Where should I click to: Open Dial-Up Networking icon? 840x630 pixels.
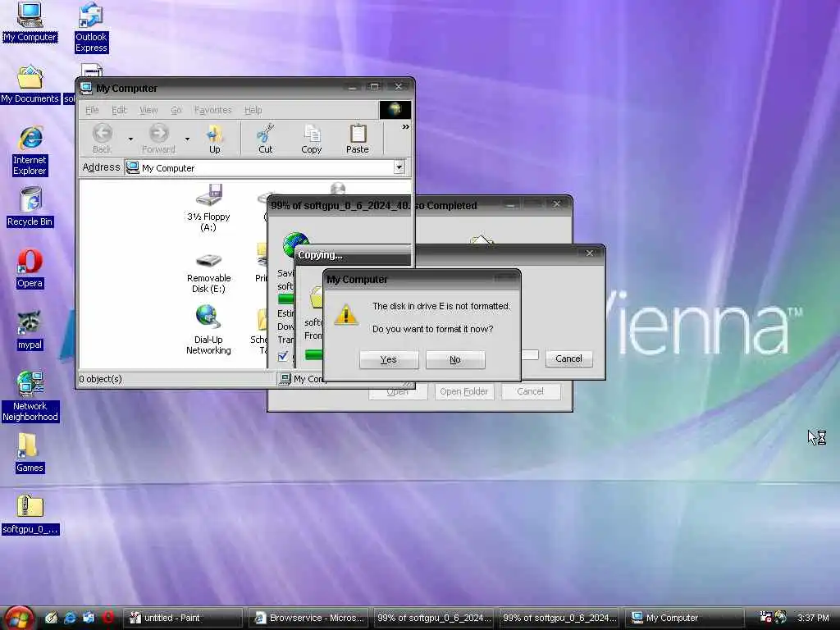tap(208, 330)
